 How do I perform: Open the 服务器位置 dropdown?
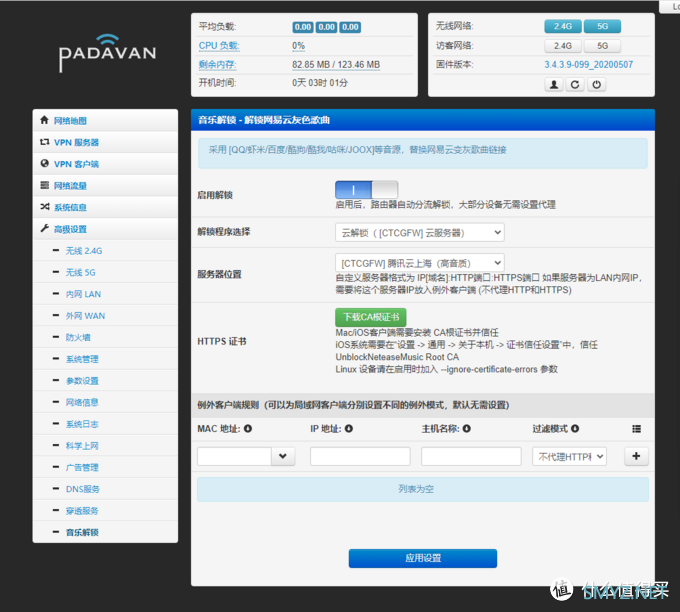(419, 263)
